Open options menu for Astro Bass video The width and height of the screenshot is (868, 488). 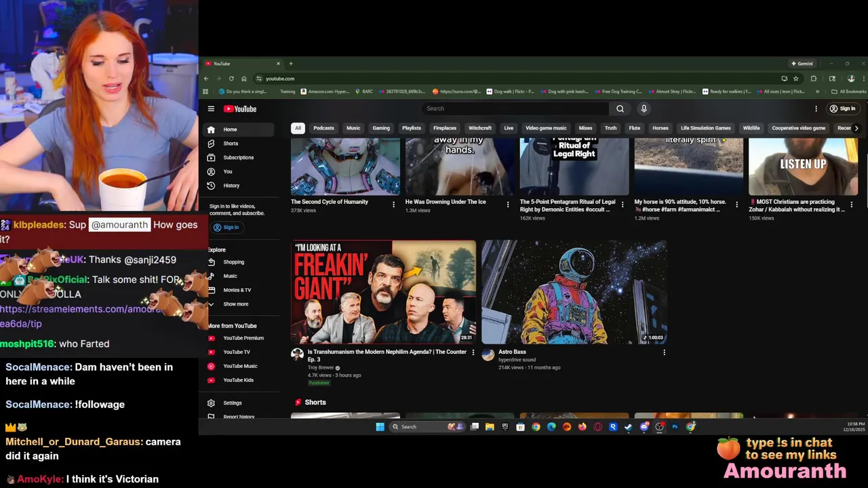coord(664,352)
